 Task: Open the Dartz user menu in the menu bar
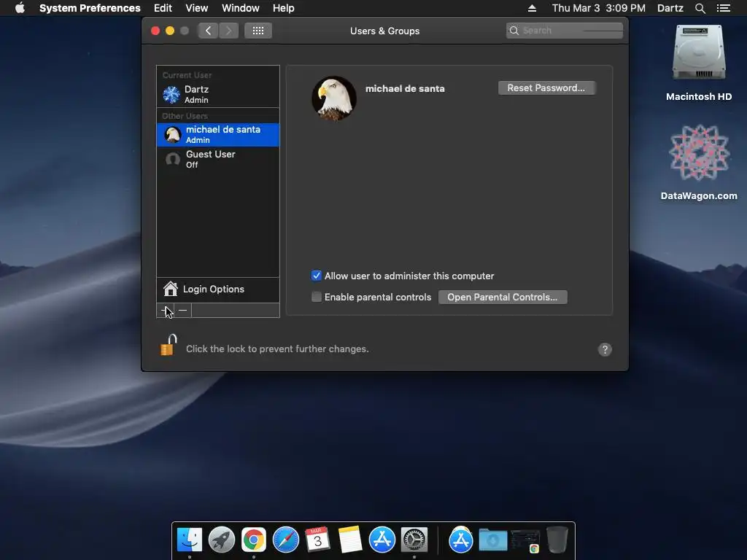point(670,8)
